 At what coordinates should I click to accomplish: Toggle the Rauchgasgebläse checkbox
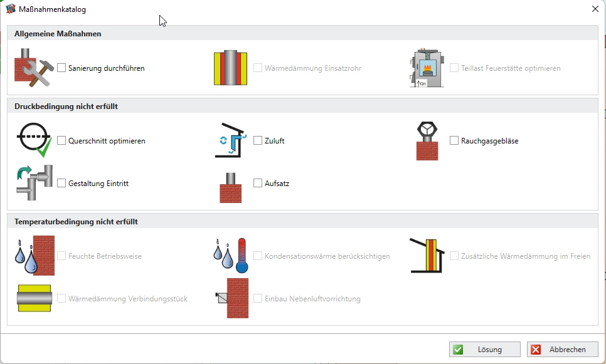[454, 141]
